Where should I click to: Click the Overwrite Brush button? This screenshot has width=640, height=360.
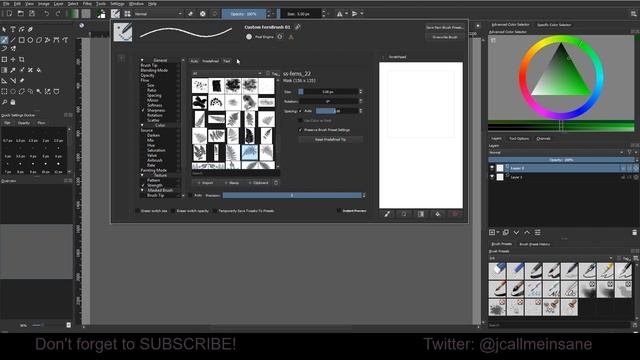point(445,37)
